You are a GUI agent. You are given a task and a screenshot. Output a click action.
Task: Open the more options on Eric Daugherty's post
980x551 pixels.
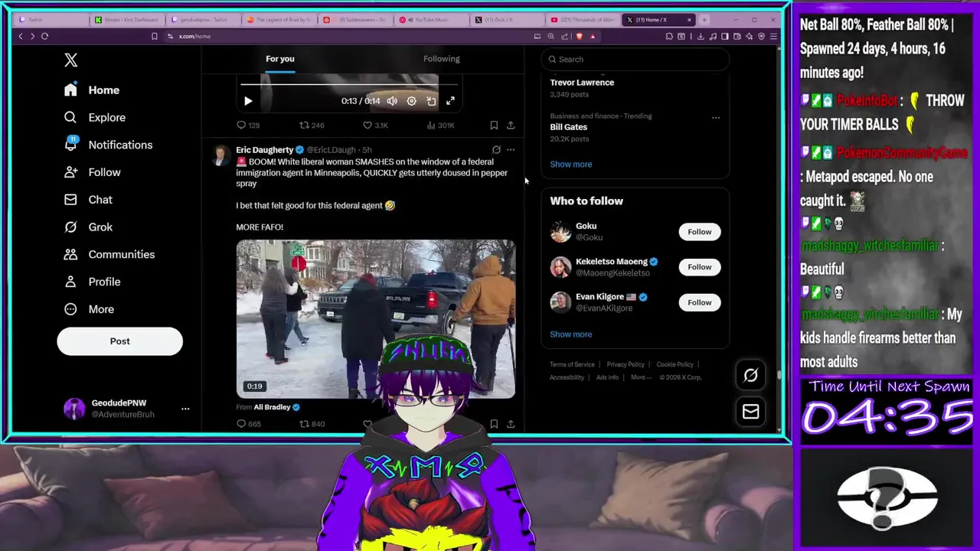[511, 150]
